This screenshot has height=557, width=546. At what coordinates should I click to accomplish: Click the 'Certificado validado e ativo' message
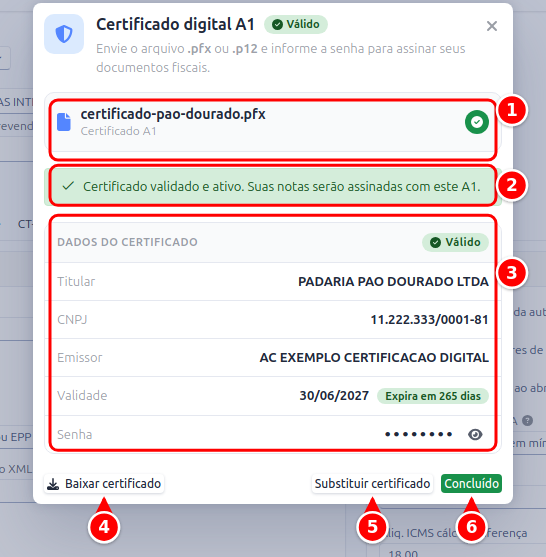pos(281,186)
